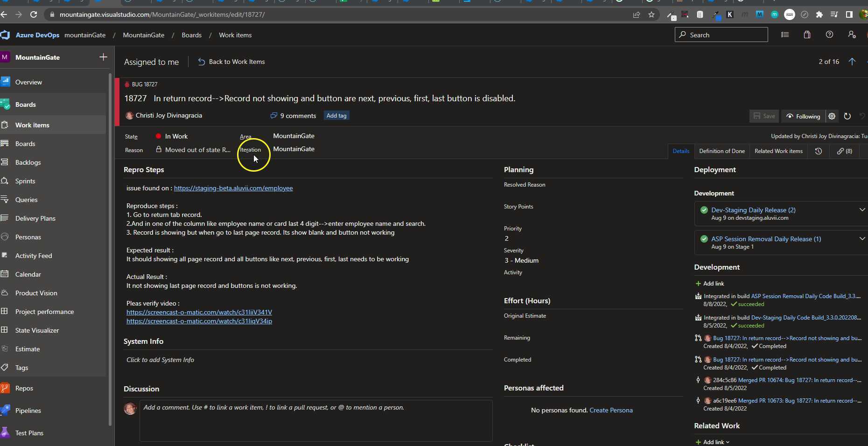The width and height of the screenshot is (868, 446).
Task: Open Pipelines from the sidebar
Action: tap(27, 411)
